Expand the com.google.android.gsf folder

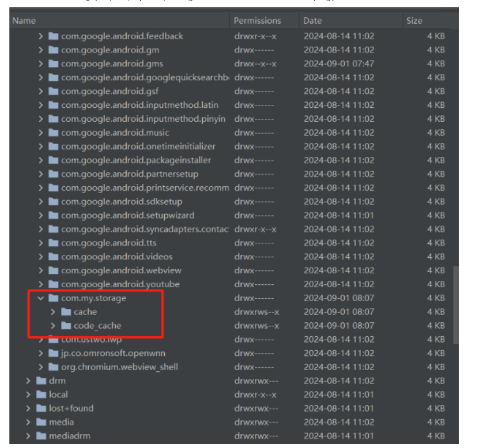[41, 91]
